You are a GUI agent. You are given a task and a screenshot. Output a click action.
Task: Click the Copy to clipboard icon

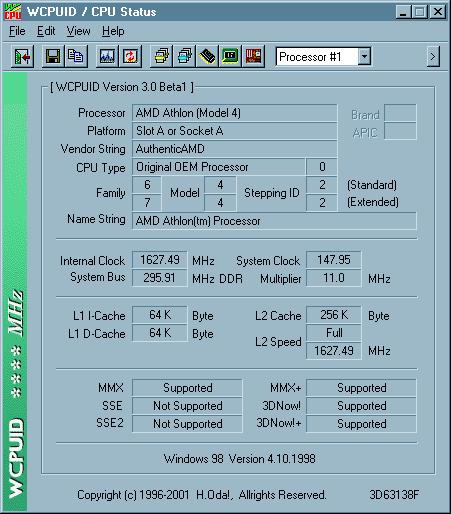pos(76,56)
